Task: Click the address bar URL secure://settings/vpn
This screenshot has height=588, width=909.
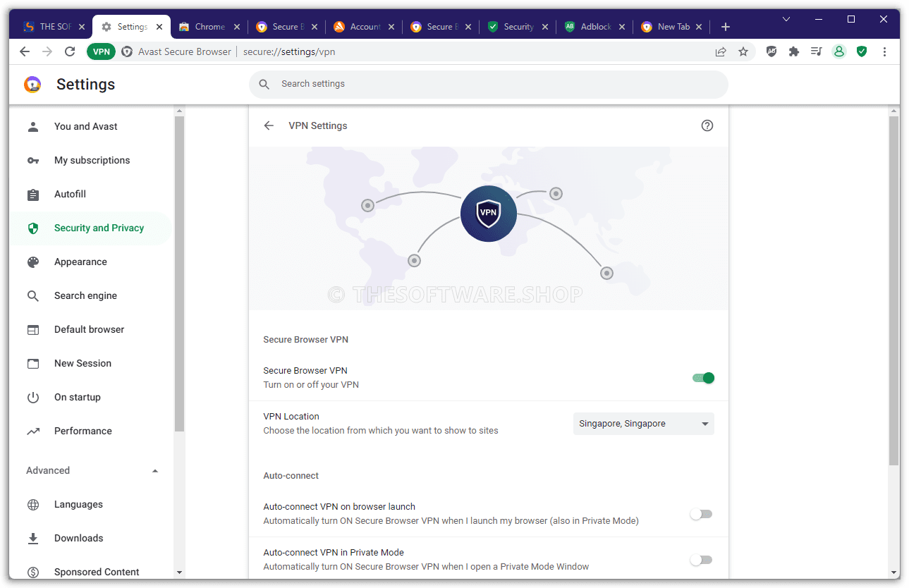Action: [289, 51]
